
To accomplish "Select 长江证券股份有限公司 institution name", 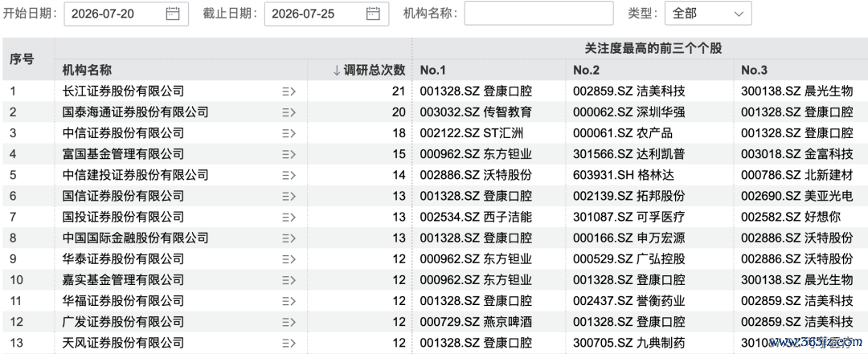I will click(x=123, y=92).
